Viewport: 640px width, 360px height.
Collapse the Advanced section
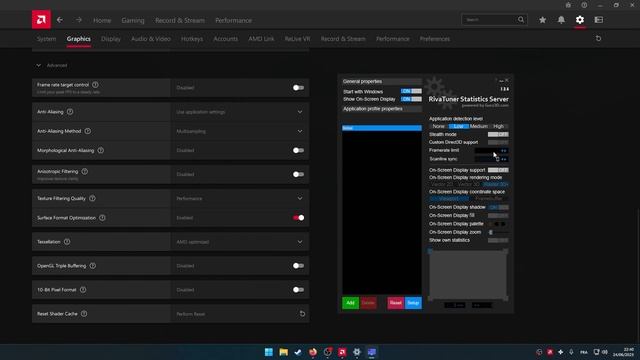tap(38, 65)
